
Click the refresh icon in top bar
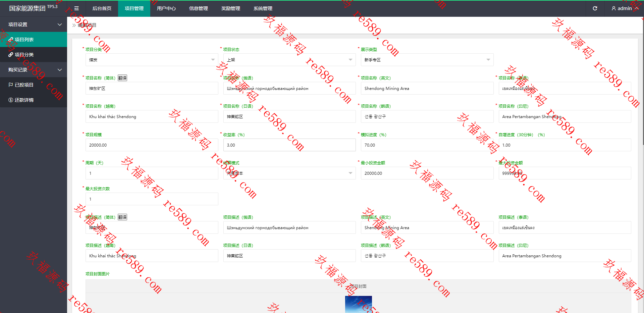tap(595, 8)
